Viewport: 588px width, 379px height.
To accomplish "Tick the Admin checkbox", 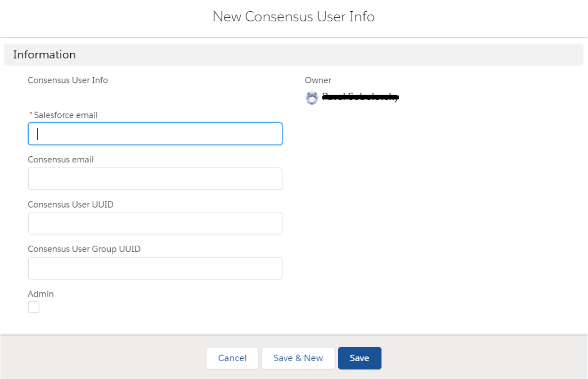I will pos(33,307).
